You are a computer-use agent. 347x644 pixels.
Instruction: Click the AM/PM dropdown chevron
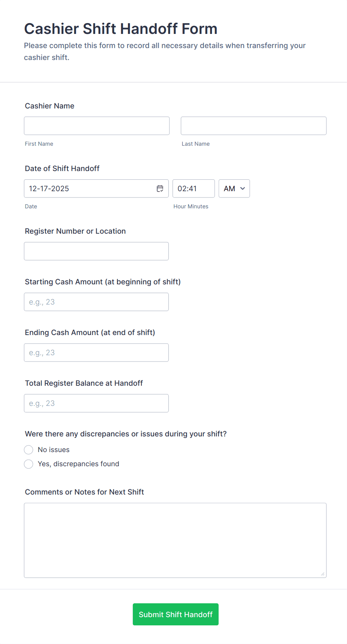coord(243,189)
